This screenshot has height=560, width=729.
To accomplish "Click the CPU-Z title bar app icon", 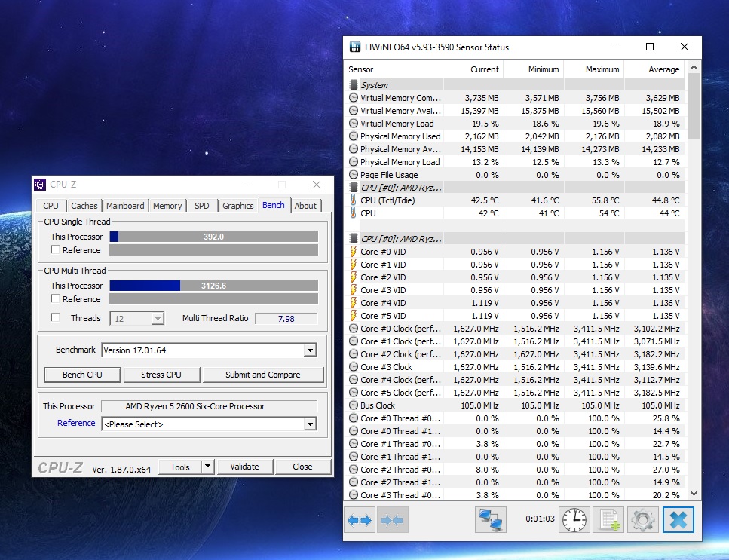I will click(41, 185).
